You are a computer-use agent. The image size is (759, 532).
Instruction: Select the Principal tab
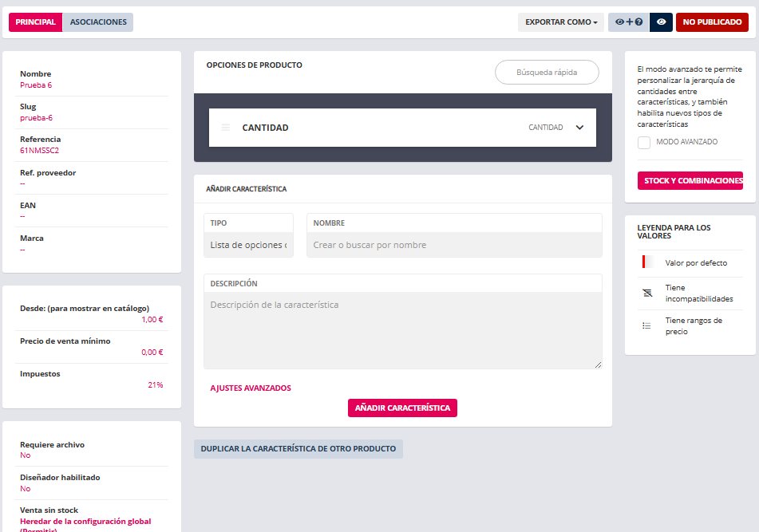[x=35, y=22]
